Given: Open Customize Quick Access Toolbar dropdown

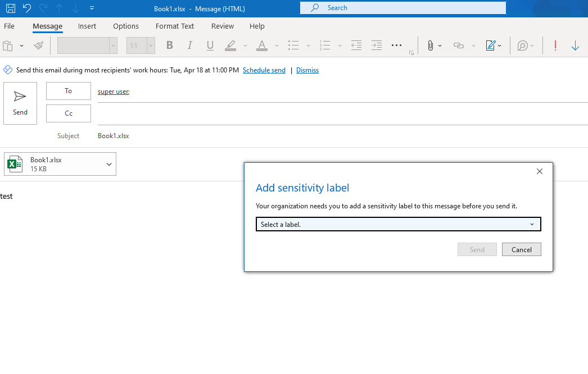Looking at the screenshot, I should tap(92, 8).
